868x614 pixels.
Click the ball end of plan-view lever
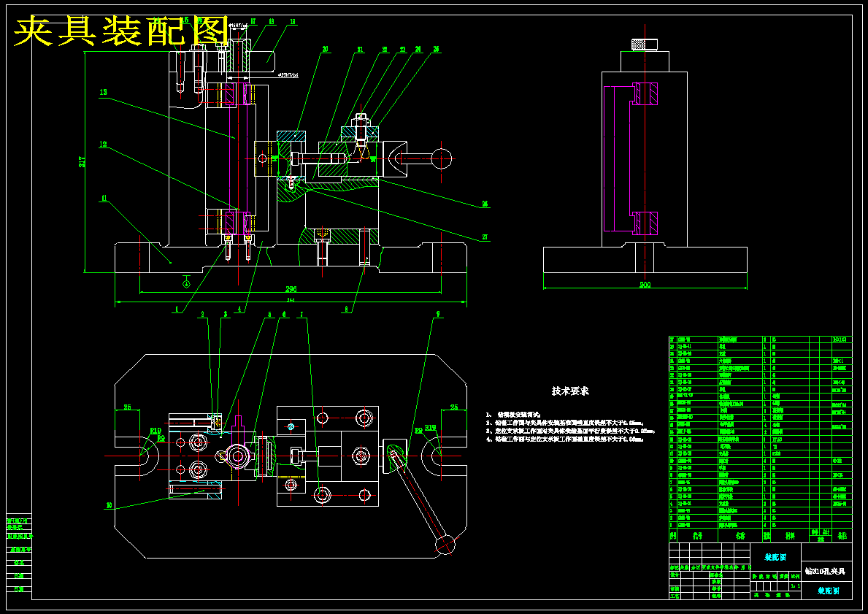[x=446, y=544]
